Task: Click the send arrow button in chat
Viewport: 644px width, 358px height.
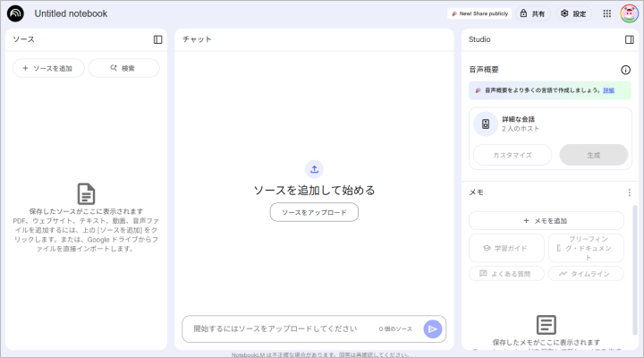Action: click(x=433, y=328)
